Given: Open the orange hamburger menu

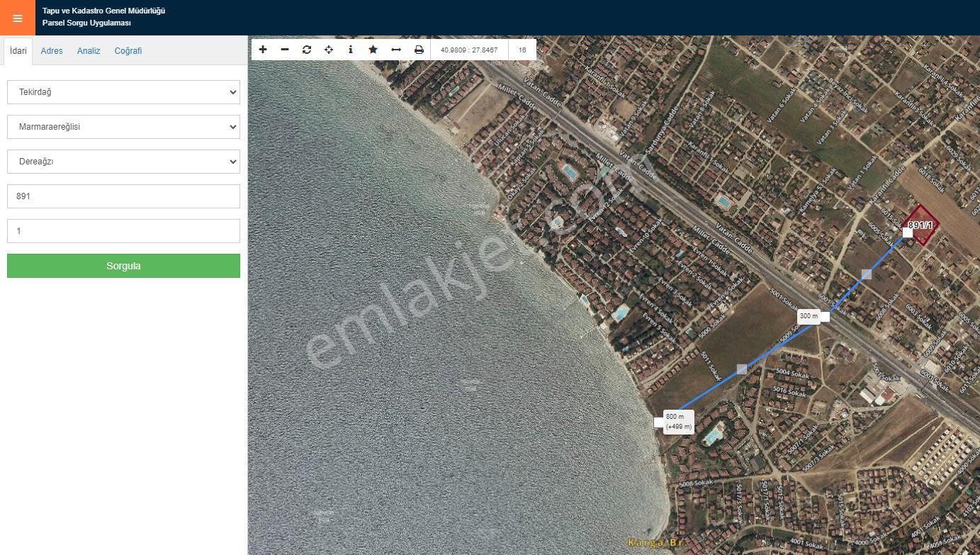Looking at the screenshot, I should [18, 18].
